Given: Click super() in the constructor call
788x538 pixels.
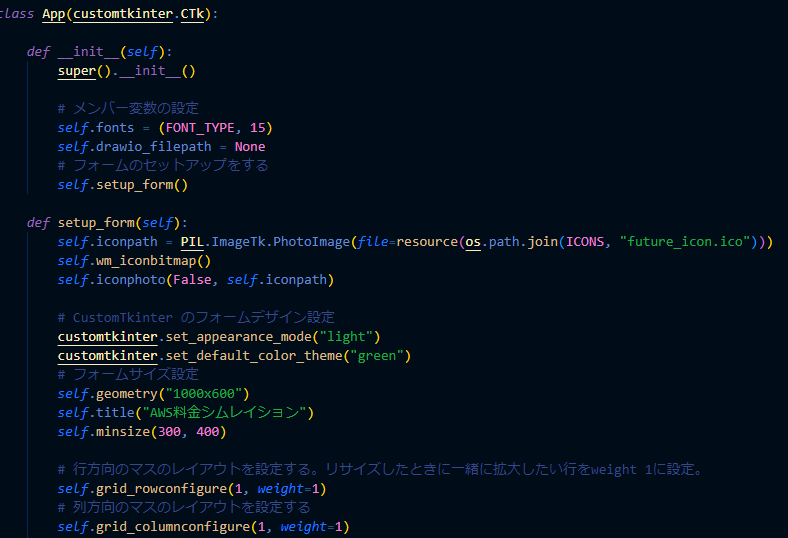Looking at the screenshot, I should 84,71.
